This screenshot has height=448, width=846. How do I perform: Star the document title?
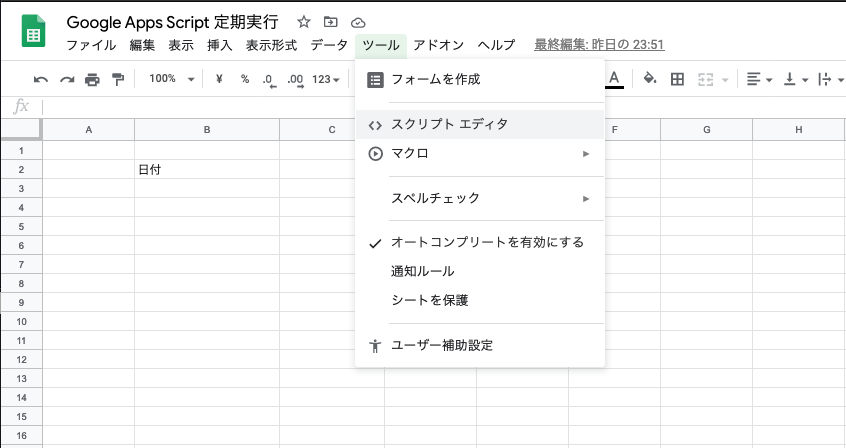[304, 22]
